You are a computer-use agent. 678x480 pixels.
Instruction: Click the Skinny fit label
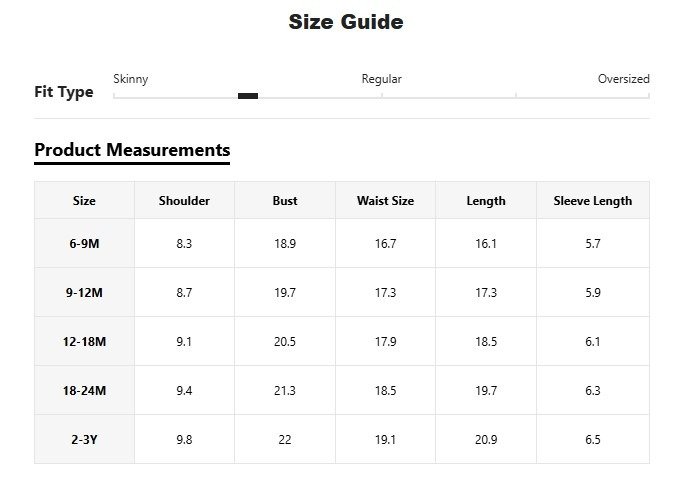(x=131, y=79)
